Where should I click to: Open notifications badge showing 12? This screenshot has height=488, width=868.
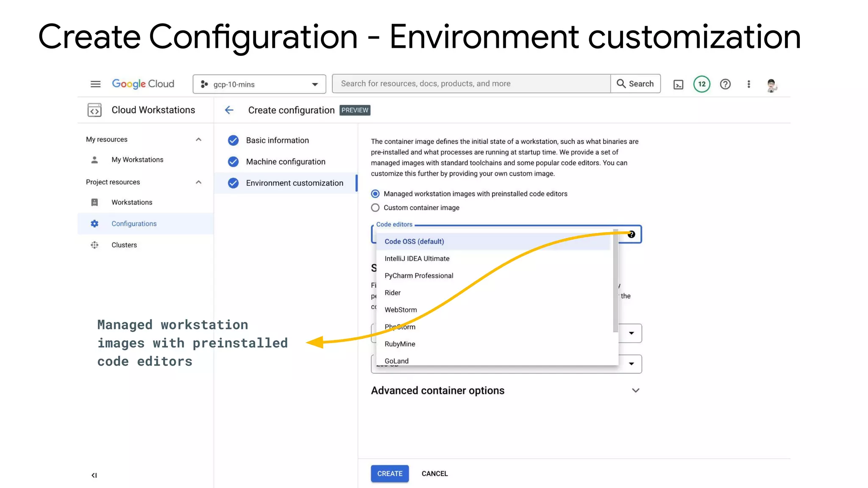click(702, 84)
